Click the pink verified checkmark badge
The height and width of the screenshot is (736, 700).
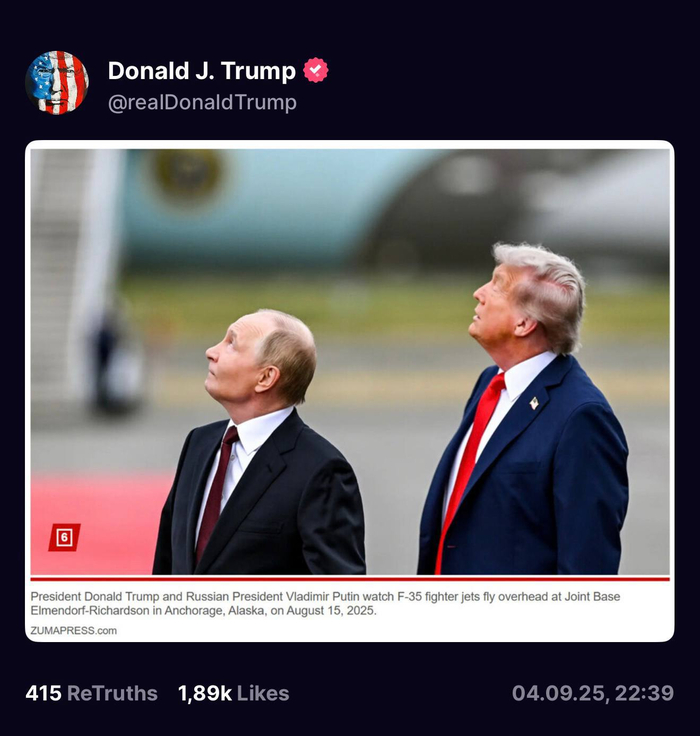click(x=315, y=70)
